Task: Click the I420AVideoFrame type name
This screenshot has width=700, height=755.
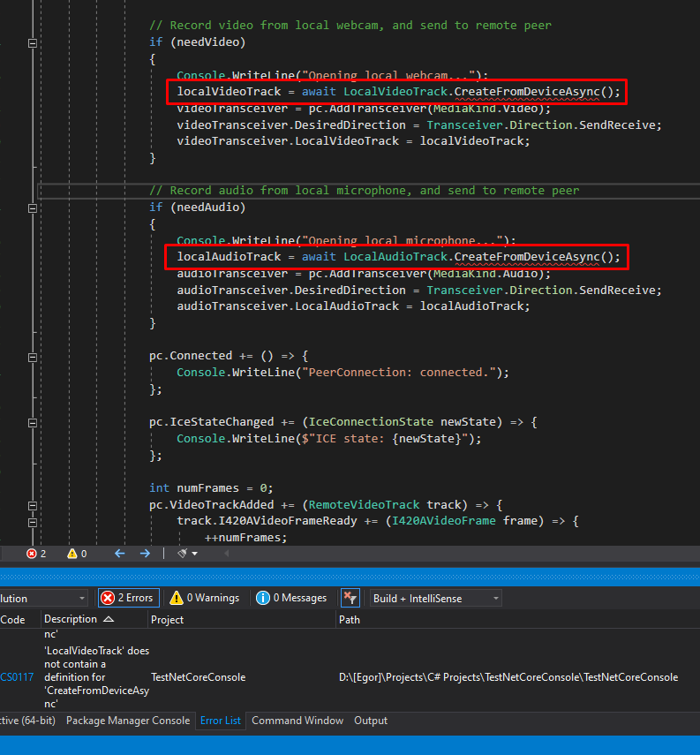Action: (x=443, y=521)
